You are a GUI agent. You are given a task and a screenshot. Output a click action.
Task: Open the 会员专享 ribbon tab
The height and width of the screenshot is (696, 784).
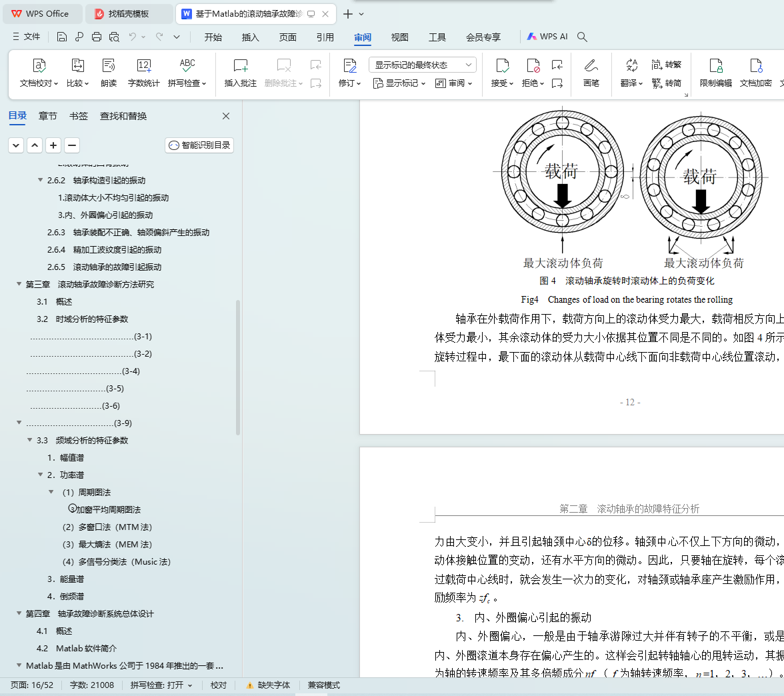[483, 37]
